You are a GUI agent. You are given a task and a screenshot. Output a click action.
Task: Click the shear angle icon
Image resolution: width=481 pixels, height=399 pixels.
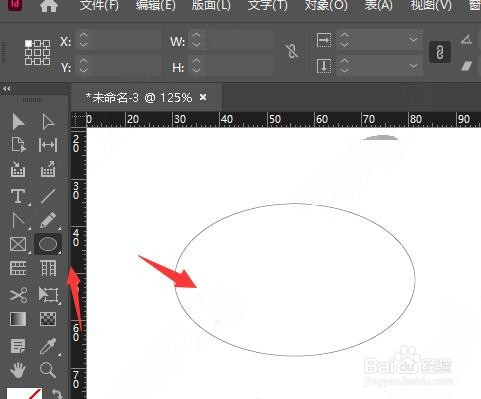[x=466, y=66]
